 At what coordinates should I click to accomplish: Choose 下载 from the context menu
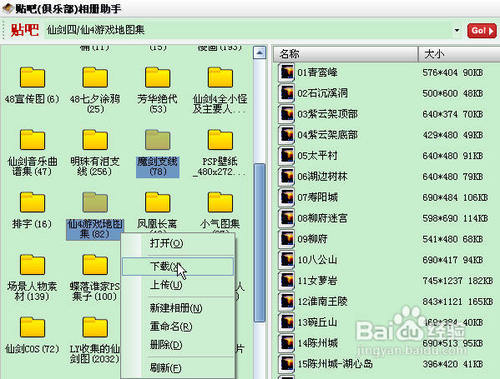point(178,266)
